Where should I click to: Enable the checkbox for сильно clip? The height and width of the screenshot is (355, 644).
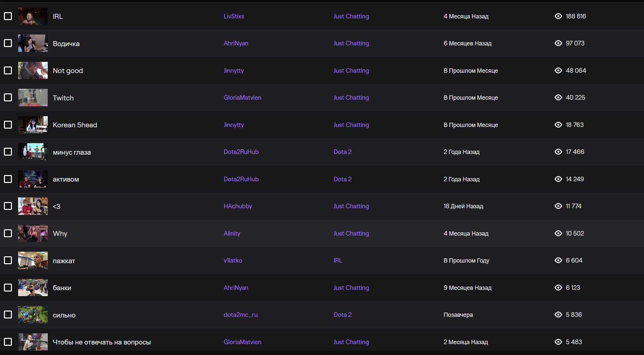coord(8,315)
